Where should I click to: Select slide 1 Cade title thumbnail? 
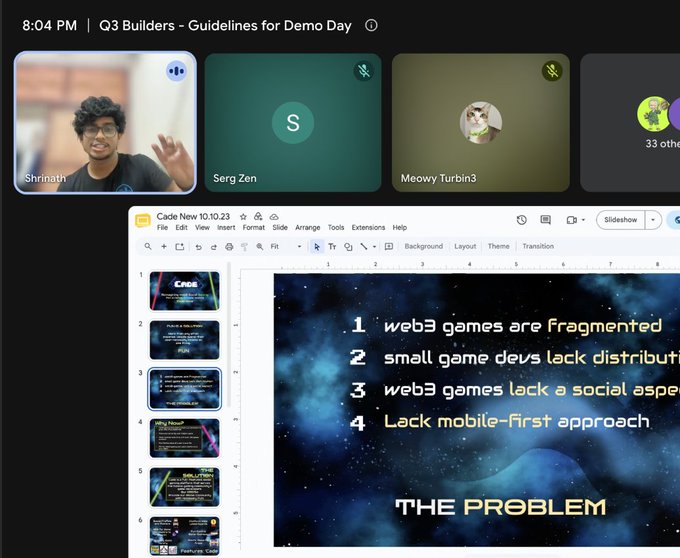point(184,290)
